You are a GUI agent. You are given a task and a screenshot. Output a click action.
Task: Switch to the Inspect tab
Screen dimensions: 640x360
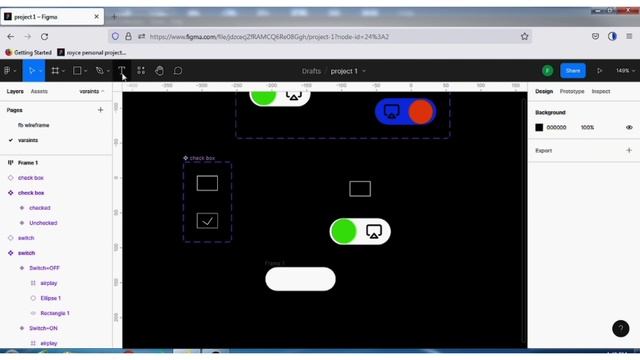tap(601, 91)
